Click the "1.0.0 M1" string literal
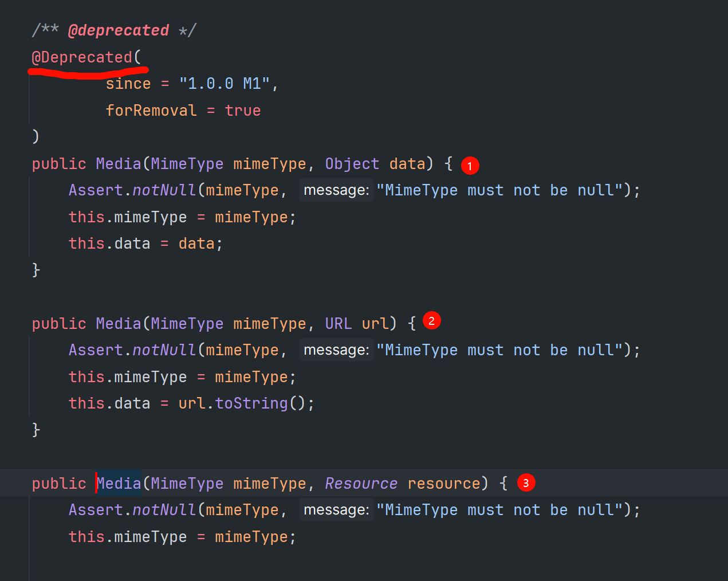Screen dimensions: 728x581 224,84
